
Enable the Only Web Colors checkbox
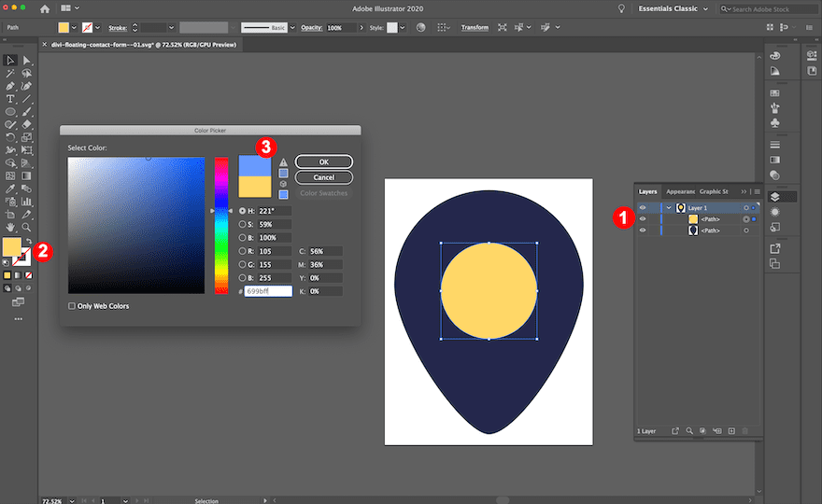[x=74, y=306]
